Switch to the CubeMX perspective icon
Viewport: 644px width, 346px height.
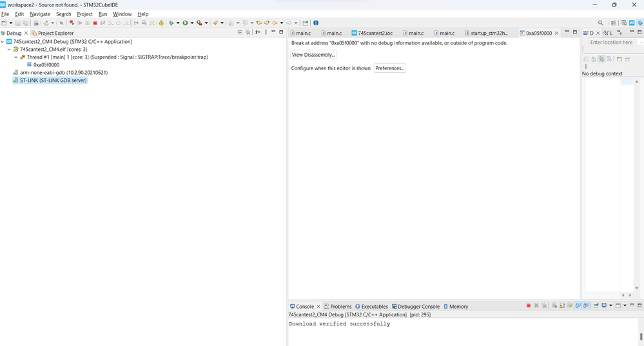[632, 23]
